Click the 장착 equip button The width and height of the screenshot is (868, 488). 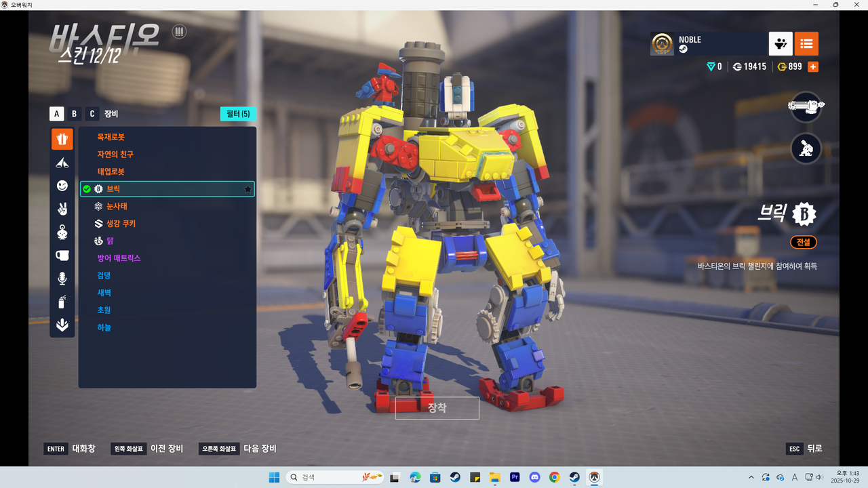(437, 408)
